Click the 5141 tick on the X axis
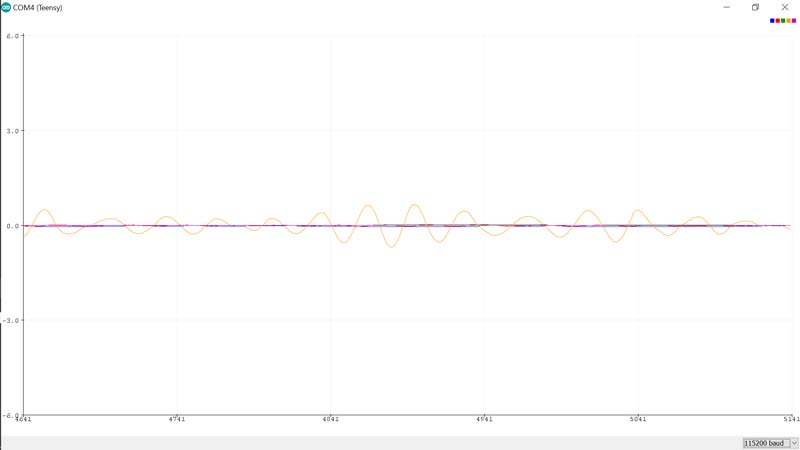800x450 pixels. tap(789, 420)
